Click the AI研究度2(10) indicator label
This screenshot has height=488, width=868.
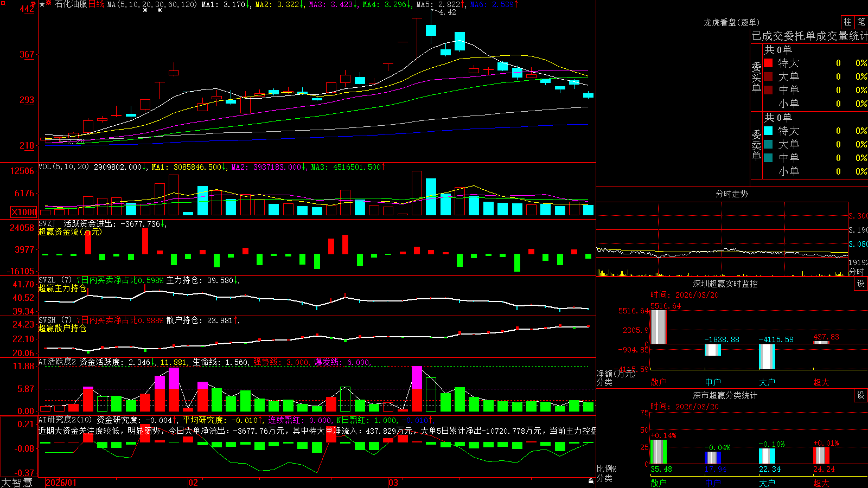point(65,419)
